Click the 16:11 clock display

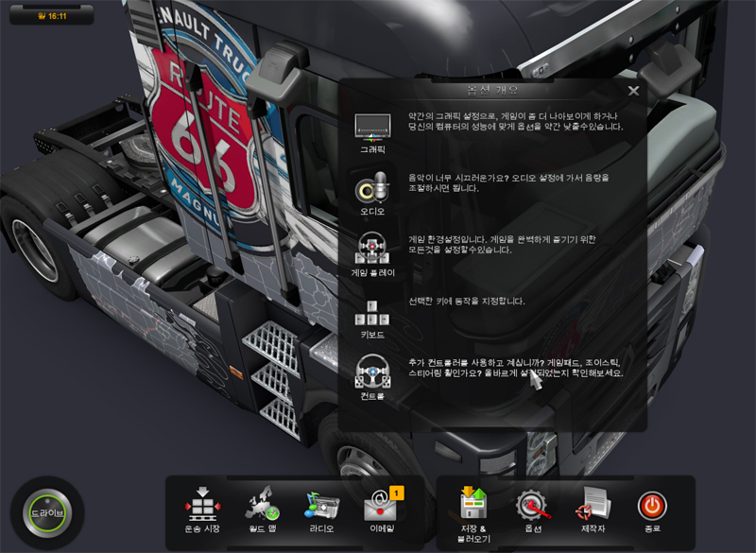click(58, 16)
